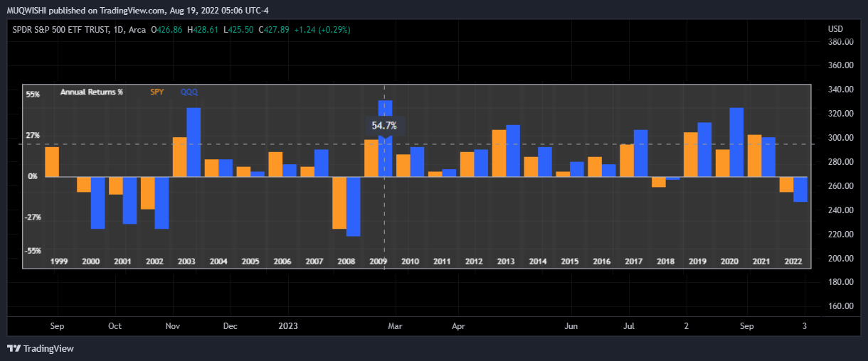
Task: Click the low value L425.50
Action: 239,30
